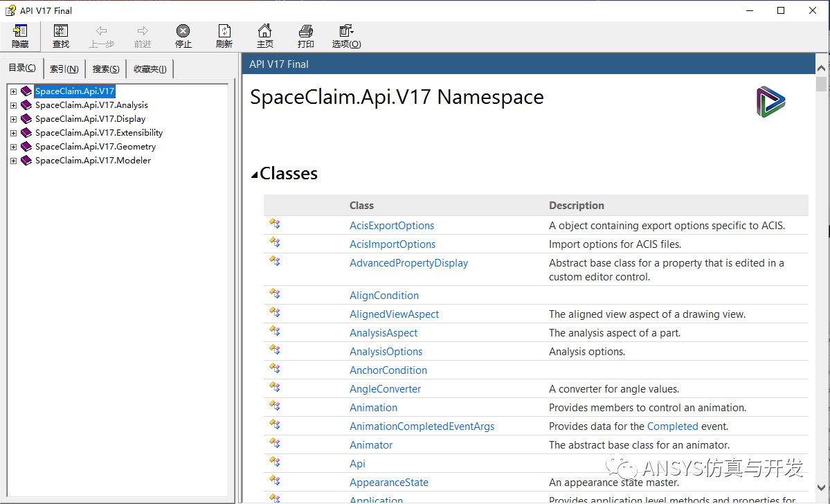
Task: Open the Animation class link
Action: pyautogui.click(x=373, y=408)
